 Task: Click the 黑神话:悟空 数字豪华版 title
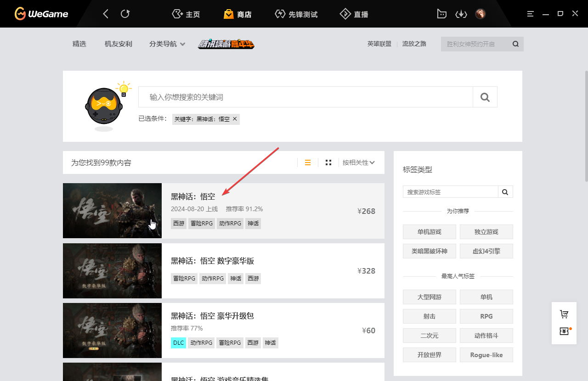213,261
